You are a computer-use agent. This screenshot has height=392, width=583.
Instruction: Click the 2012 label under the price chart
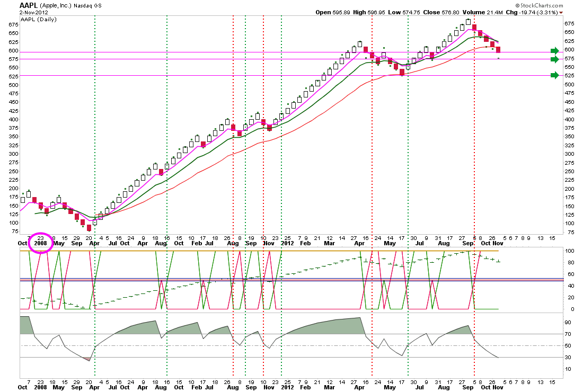pos(287,243)
